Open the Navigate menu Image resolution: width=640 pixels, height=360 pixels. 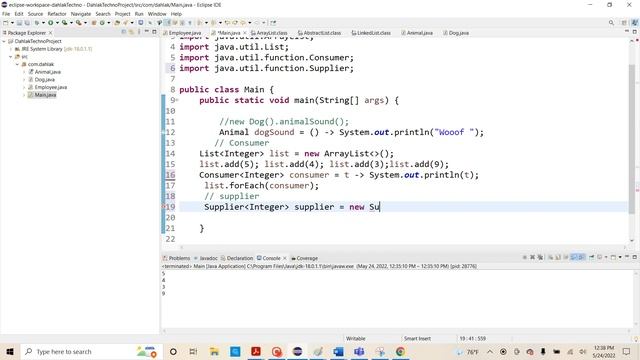(81, 14)
